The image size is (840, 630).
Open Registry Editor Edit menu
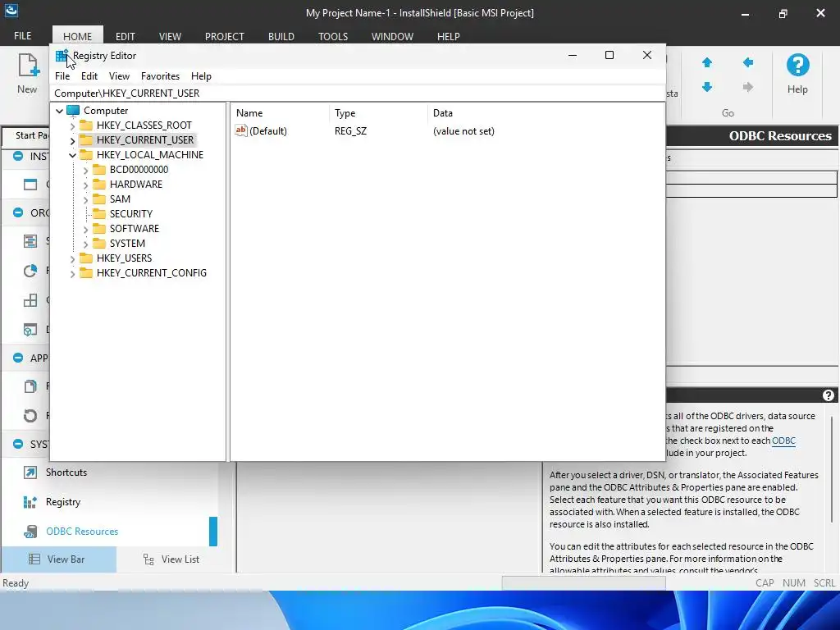tap(89, 76)
